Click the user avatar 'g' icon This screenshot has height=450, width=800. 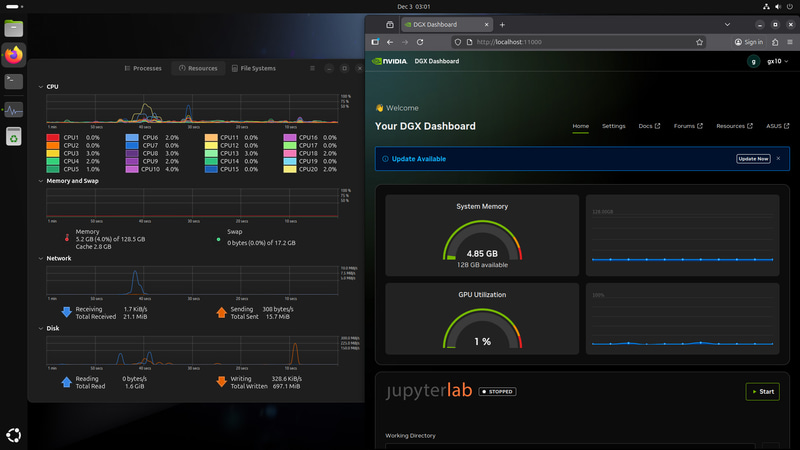754,61
